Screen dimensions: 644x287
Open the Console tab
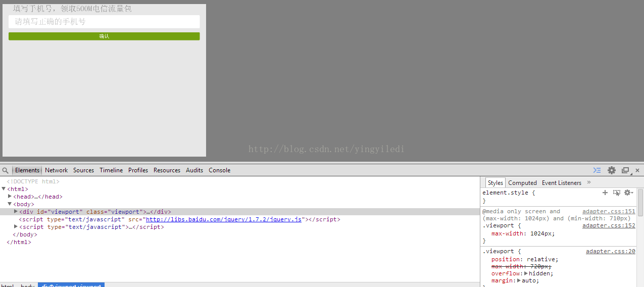(219, 170)
